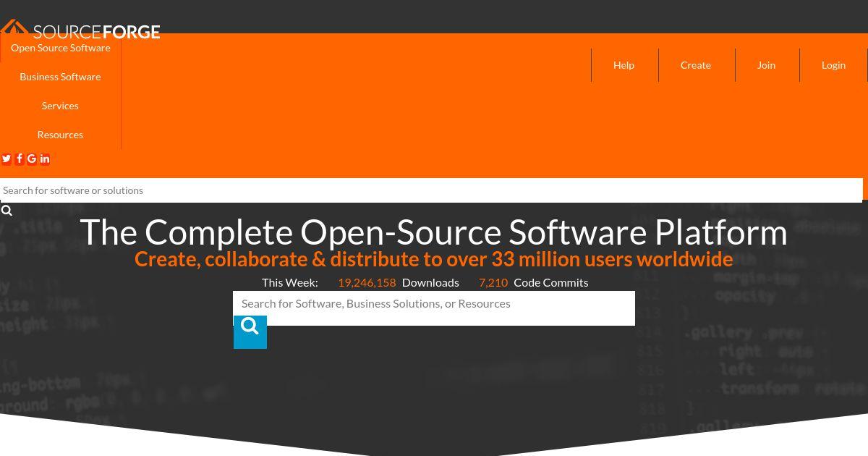Click the Join link
The image size is (868, 456).
(x=767, y=65)
